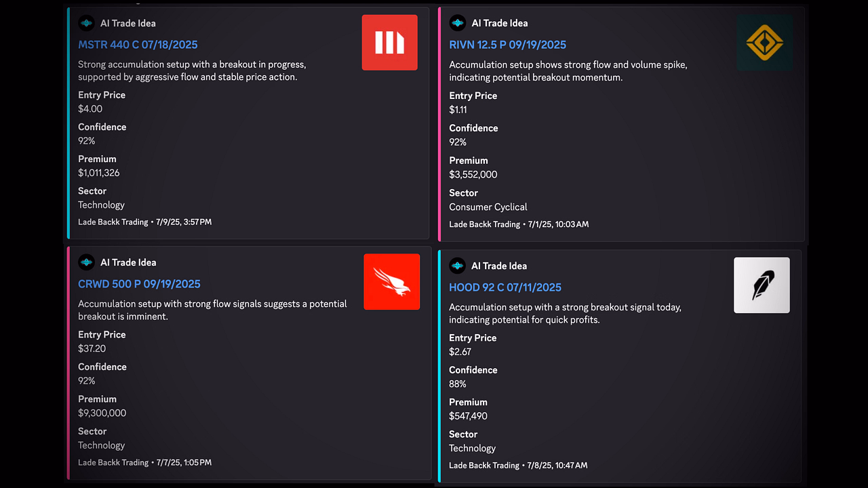
Task: Click bot avatar icon on MSTR card
Action: coord(86,23)
